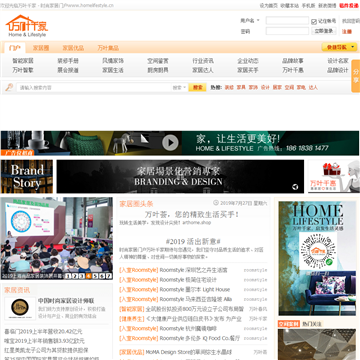Viewport: 360px width, 360px height.
Task: Focus the 密码 password input field
Action: pos(287,31)
